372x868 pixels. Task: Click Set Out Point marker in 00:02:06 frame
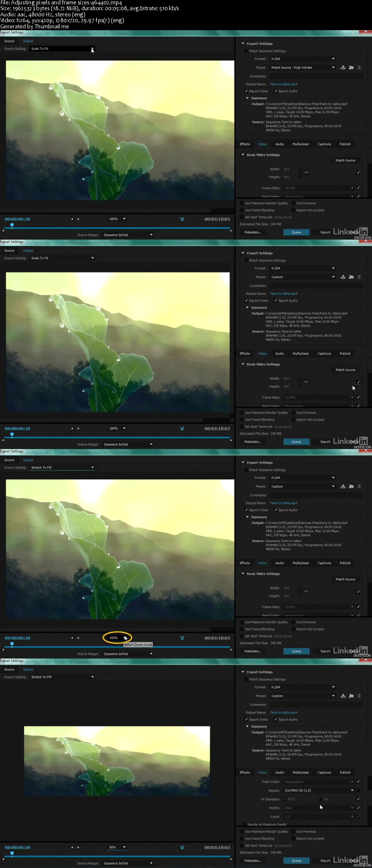pyautogui.click(x=78, y=428)
